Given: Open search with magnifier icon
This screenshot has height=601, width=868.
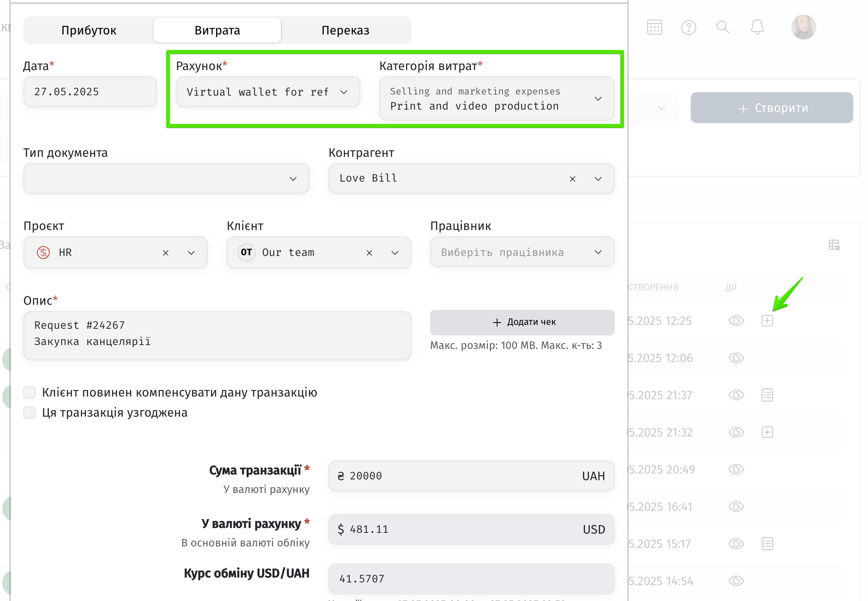Looking at the screenshot, I should coord(722,27).
